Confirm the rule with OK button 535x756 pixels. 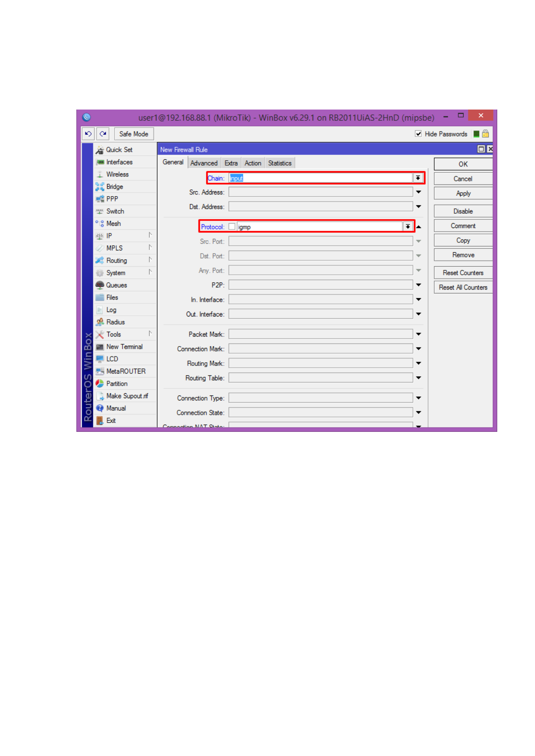[463, 164]
